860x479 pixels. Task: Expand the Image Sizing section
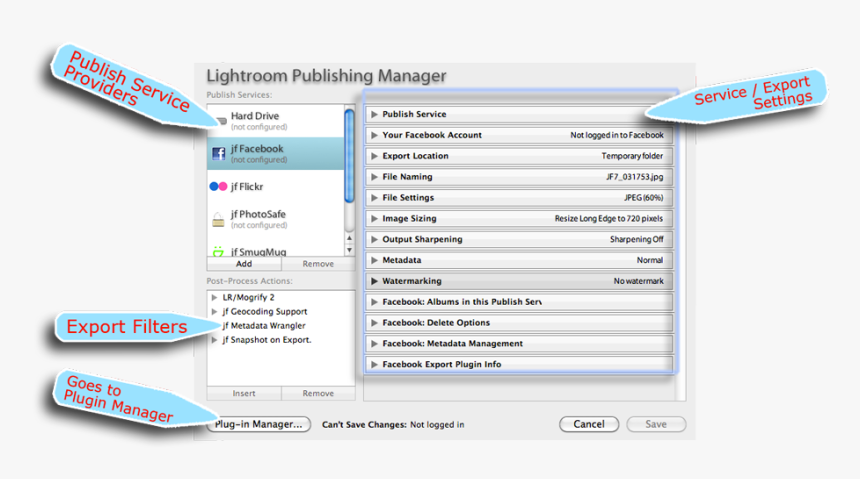[374, 218]
